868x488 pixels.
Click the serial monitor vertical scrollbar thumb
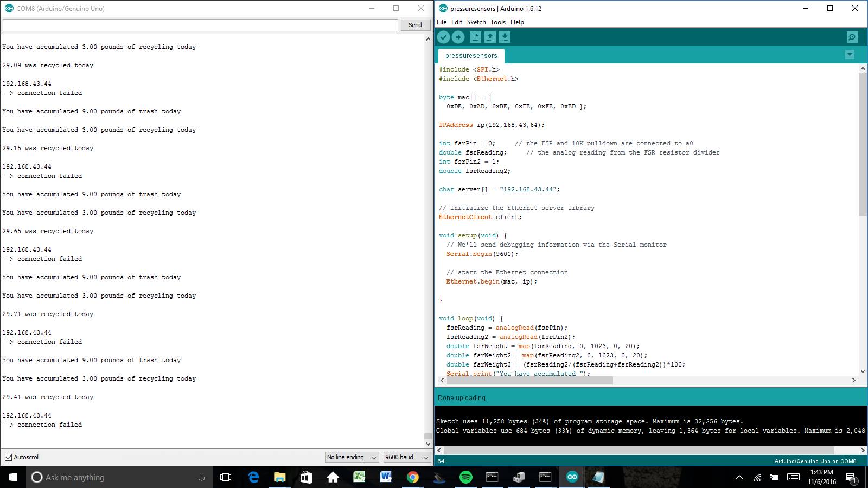428,436
